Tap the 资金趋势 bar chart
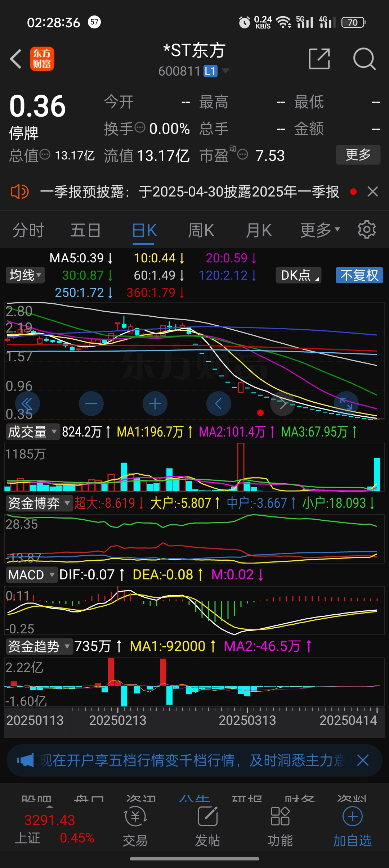Viewport: 389px width, 868px height. (x=194, y=682)
